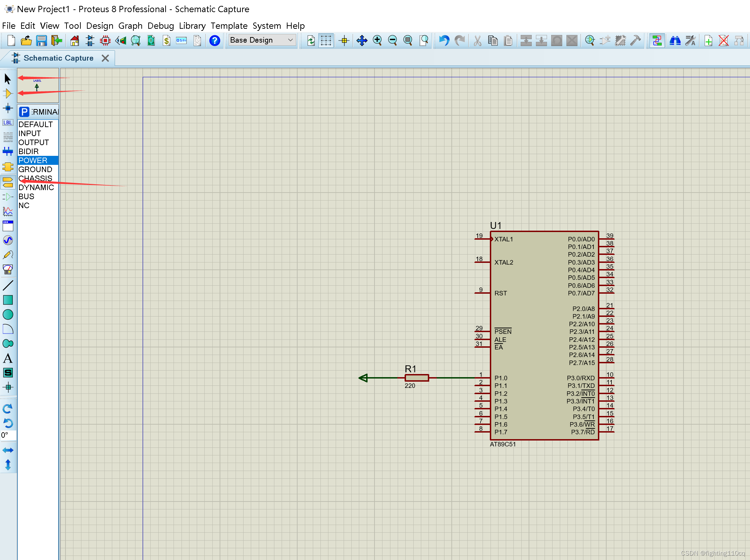The image size is (750, 560).
Task: Click the Rotate Clockwise icon
Action: point(8,409)
